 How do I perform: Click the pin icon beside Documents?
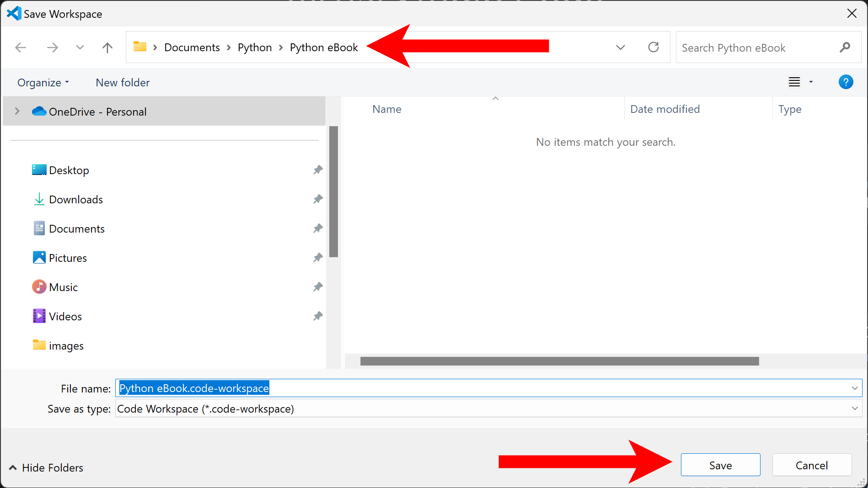click(318, 228)
